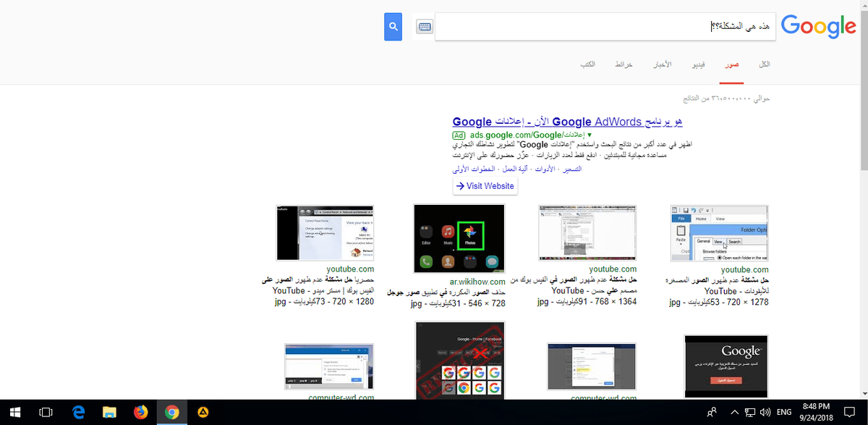Open the الأدوات ad sitelink
This screenshot has height=425, width=868.
click(x=545, y=169)
